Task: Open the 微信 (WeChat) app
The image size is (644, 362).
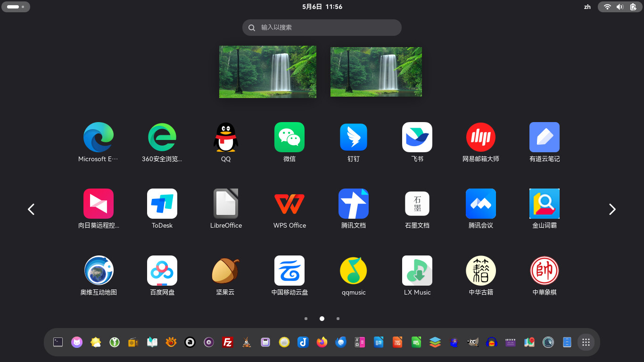Action: point(289,137)
